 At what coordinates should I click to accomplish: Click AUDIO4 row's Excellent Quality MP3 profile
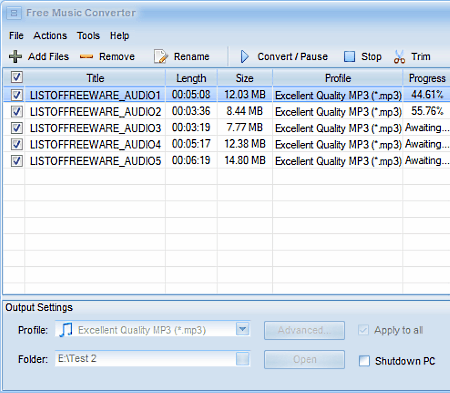click(x=338, y=145)
